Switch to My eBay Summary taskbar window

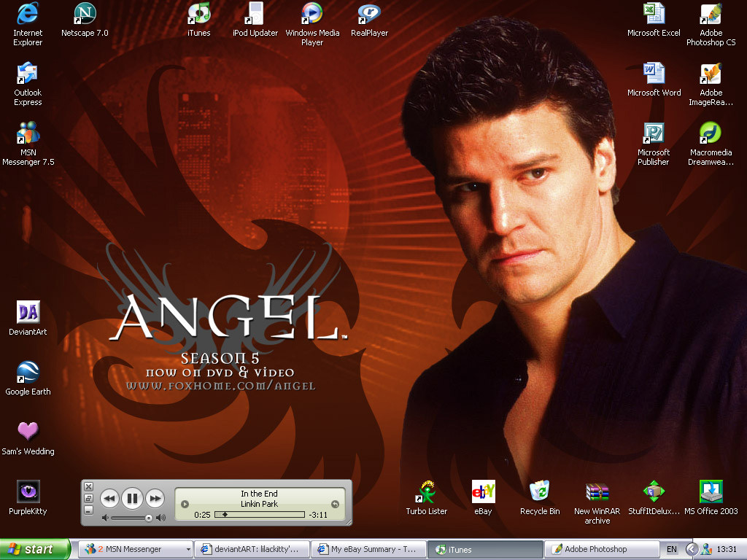click(x=368, y=549)
